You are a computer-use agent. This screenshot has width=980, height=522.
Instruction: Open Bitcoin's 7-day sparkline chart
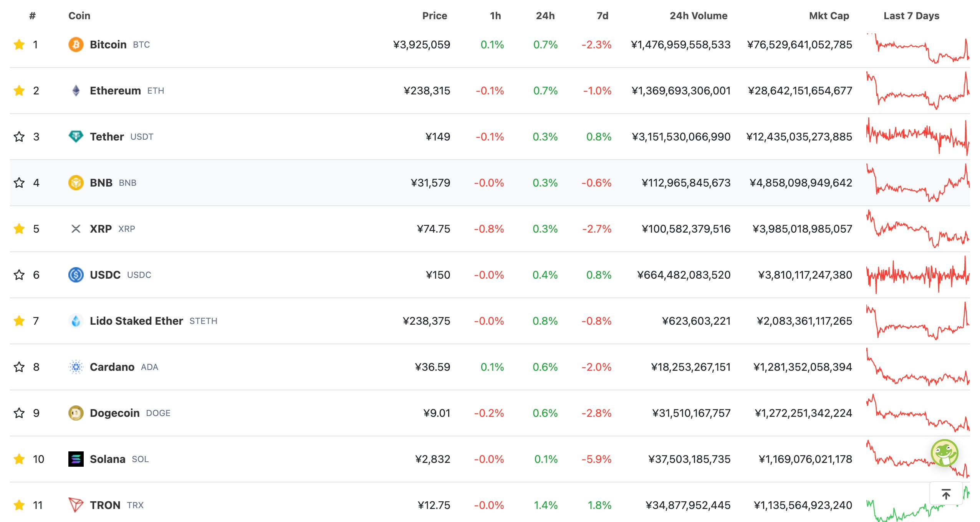point(918,48)
